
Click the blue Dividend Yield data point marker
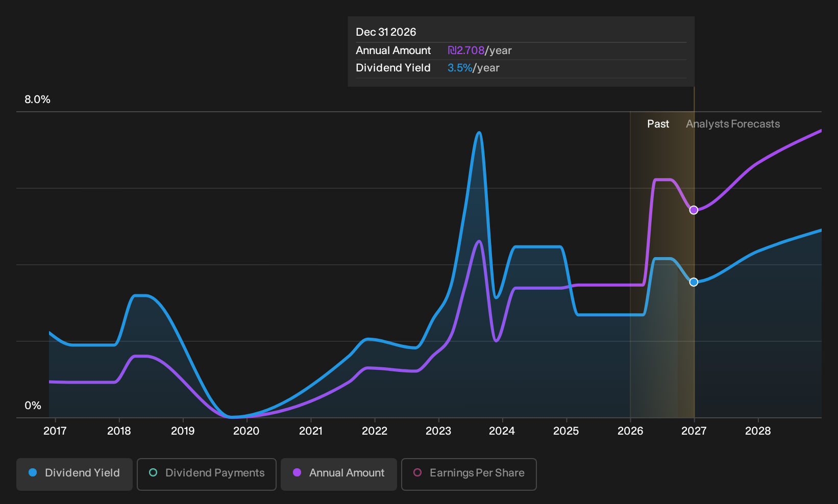[x=694, y=282]
